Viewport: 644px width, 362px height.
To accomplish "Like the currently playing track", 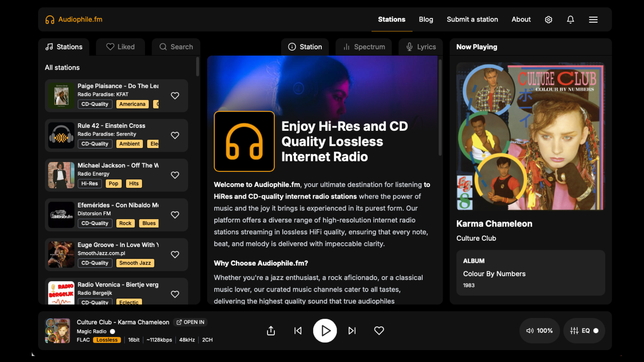I will pyautogui.click(x=379, y=331).
